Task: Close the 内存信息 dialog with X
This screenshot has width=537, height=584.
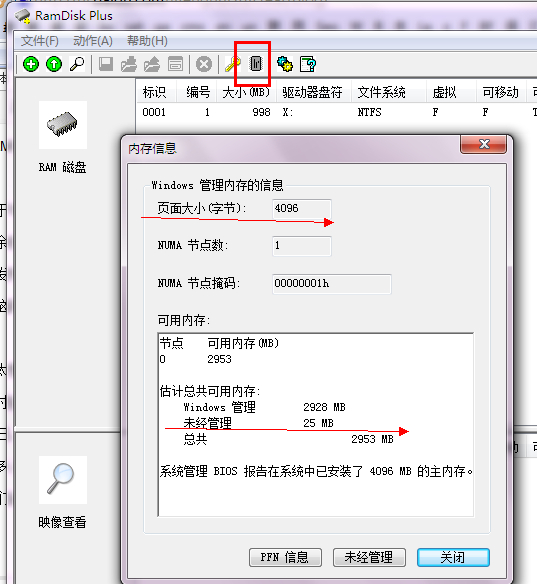Action: [x=483, y=144]
